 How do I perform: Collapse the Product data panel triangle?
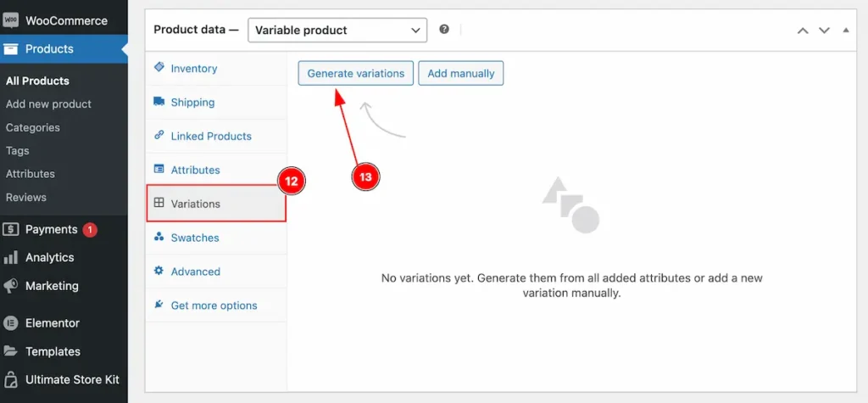click(x=846, y=30)
